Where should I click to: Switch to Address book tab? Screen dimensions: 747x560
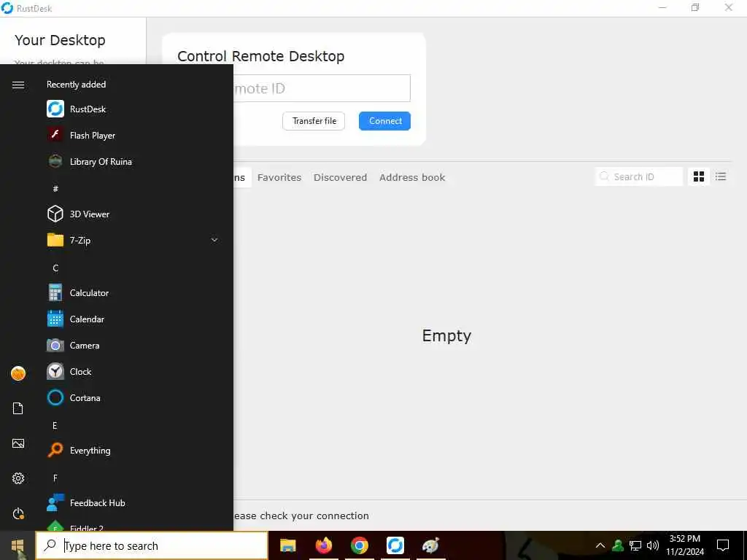412,178
